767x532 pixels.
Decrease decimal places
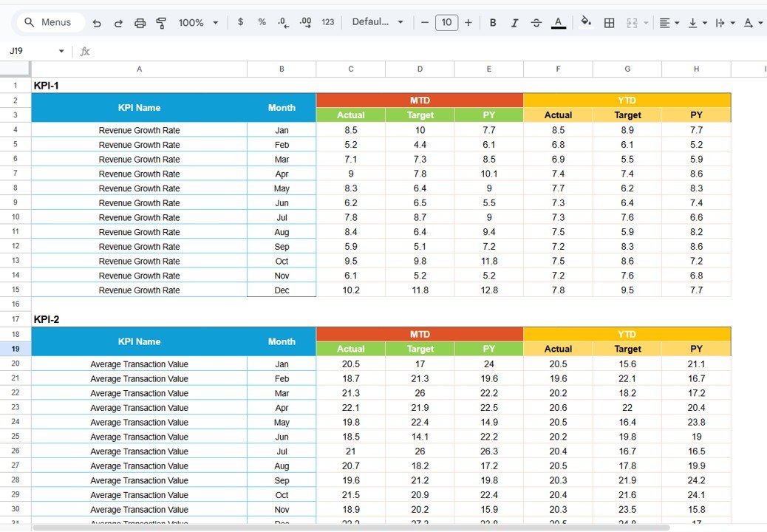coord(283,23)
